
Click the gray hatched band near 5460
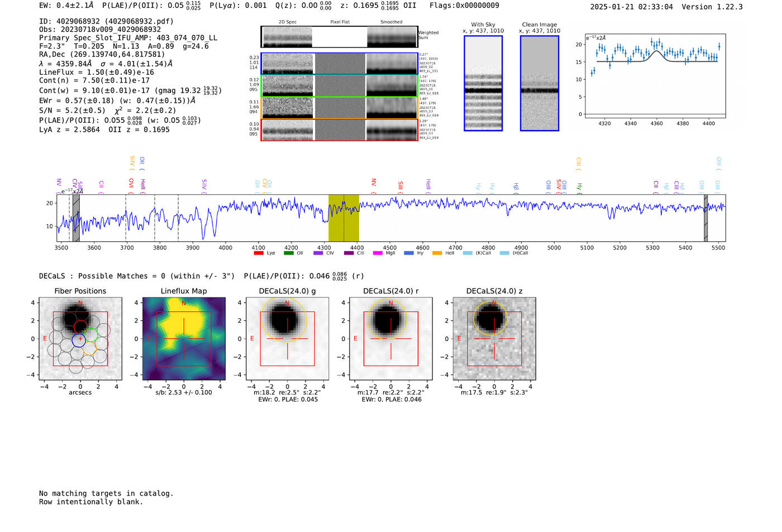(706, 218)
